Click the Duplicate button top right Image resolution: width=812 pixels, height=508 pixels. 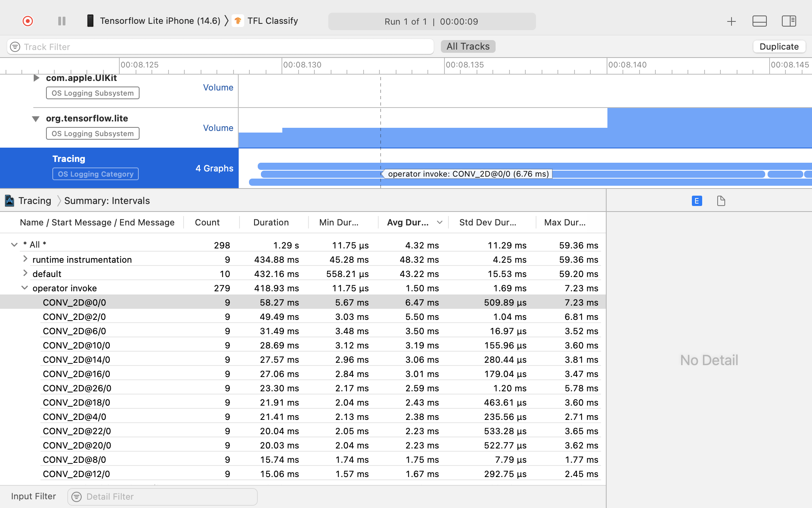(779, 46)
